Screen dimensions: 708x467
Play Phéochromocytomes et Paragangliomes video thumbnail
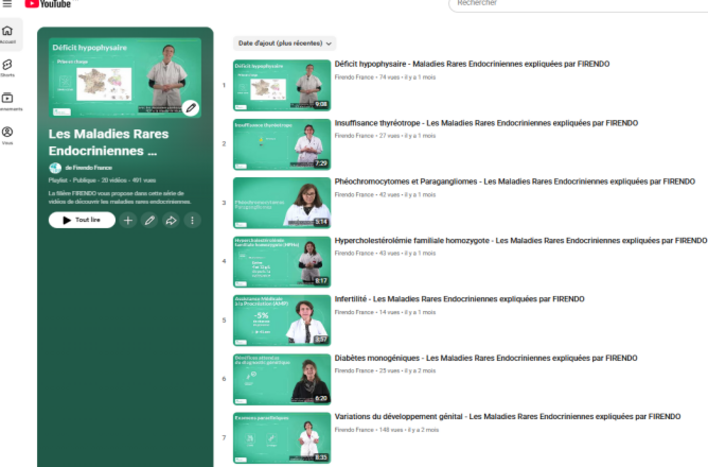click(x=281, y=202)
